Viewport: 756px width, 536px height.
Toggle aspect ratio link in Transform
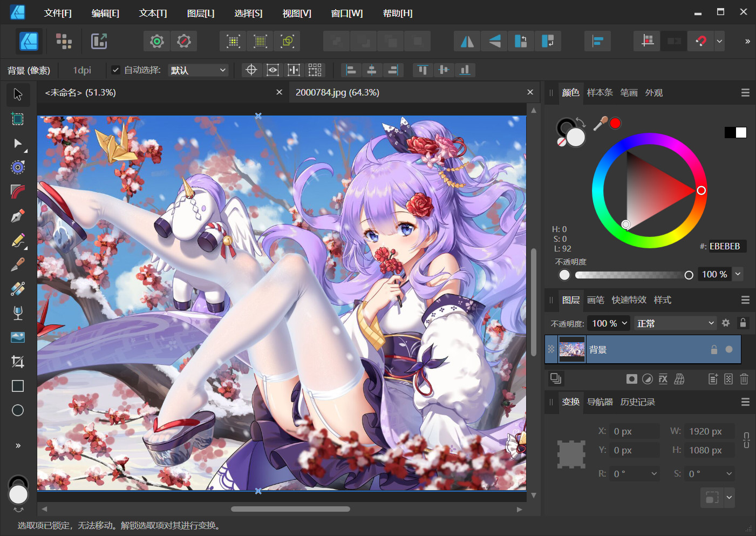(x=746, y=440)
